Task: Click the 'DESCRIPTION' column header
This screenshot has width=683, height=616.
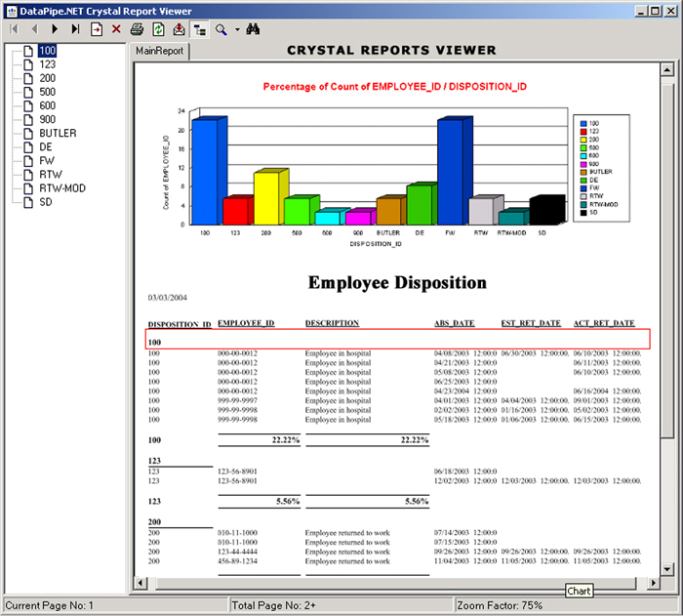Action: pos(333,323)
